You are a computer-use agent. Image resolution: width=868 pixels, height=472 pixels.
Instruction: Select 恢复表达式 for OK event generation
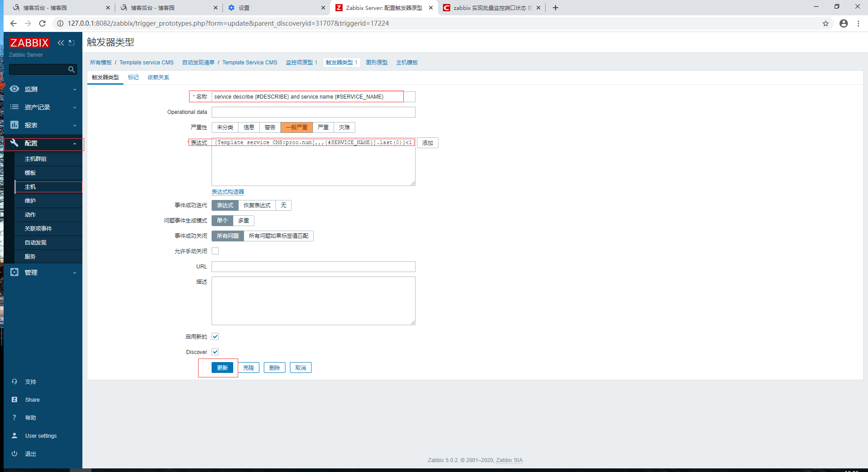click(x=257, y=205)
